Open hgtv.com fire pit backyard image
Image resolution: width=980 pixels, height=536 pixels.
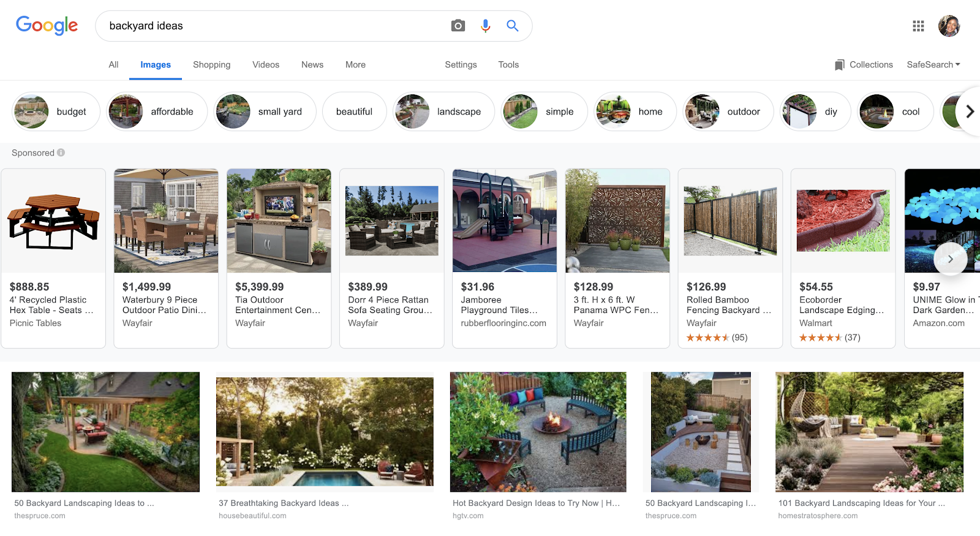tap(538, 432)
